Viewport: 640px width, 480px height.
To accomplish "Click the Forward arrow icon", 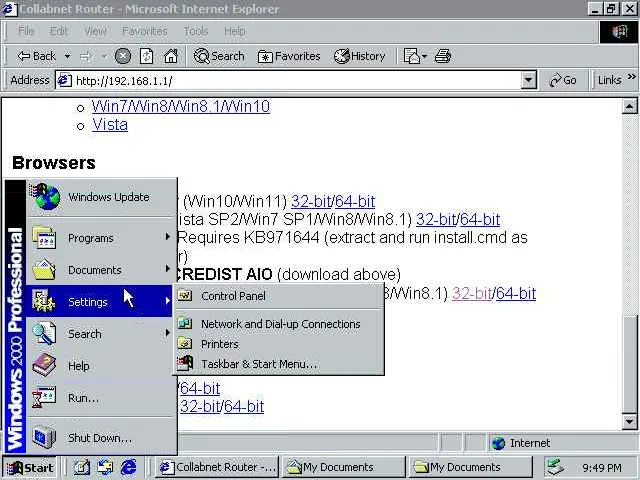I will tap(85, 56).
